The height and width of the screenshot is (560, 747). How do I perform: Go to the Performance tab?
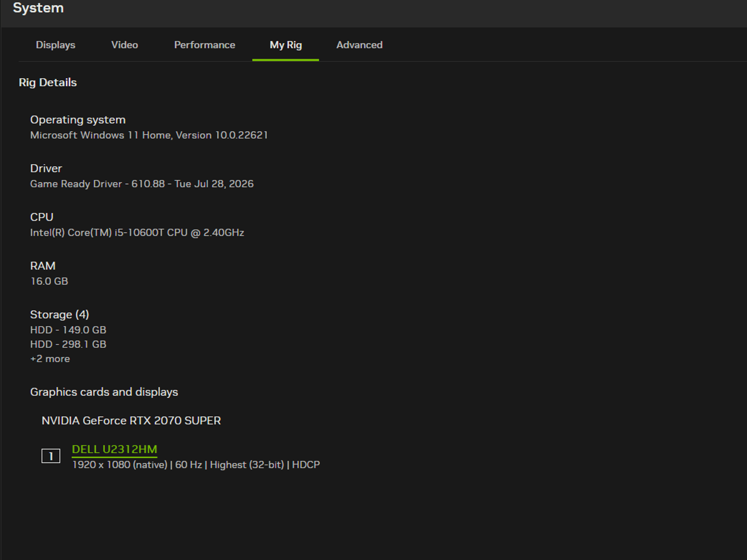pyautogui.click(x=205, y=45)
